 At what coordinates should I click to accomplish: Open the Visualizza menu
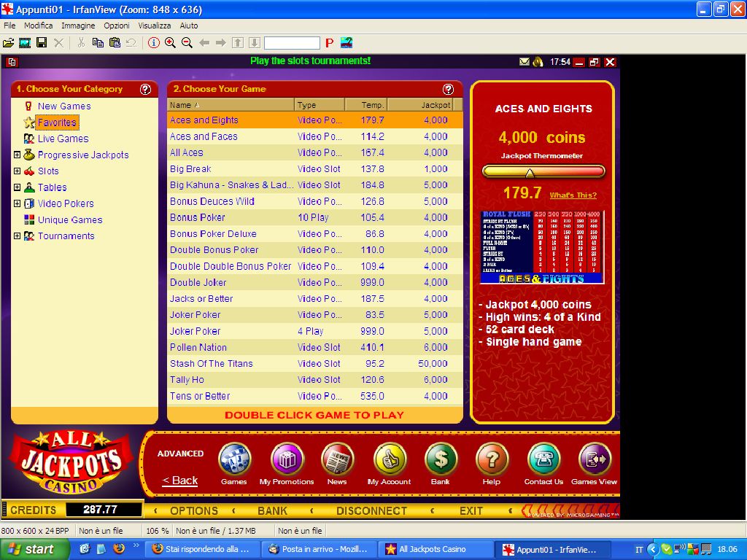pos(155,26)
